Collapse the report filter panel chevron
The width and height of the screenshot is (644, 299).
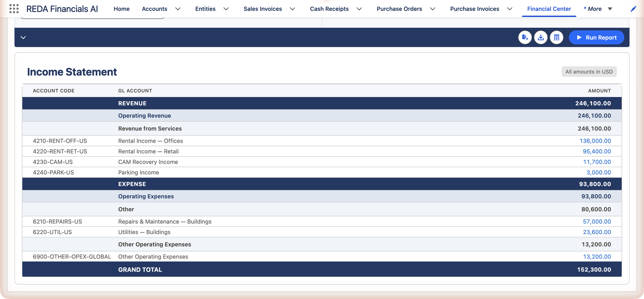pyautogui.click(x=23, y=37)
